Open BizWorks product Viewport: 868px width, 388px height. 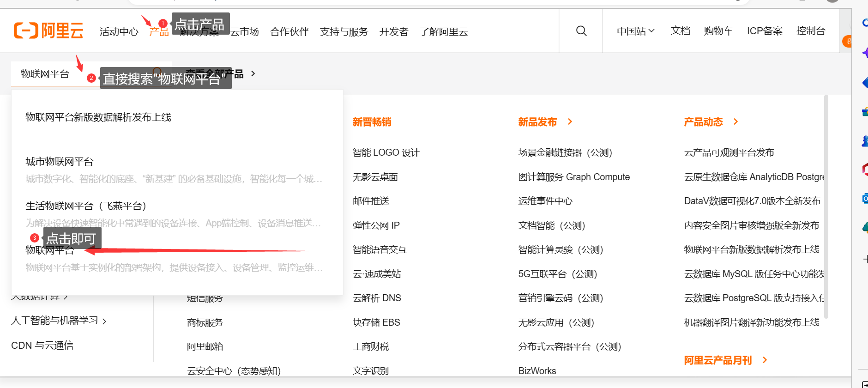537,371
